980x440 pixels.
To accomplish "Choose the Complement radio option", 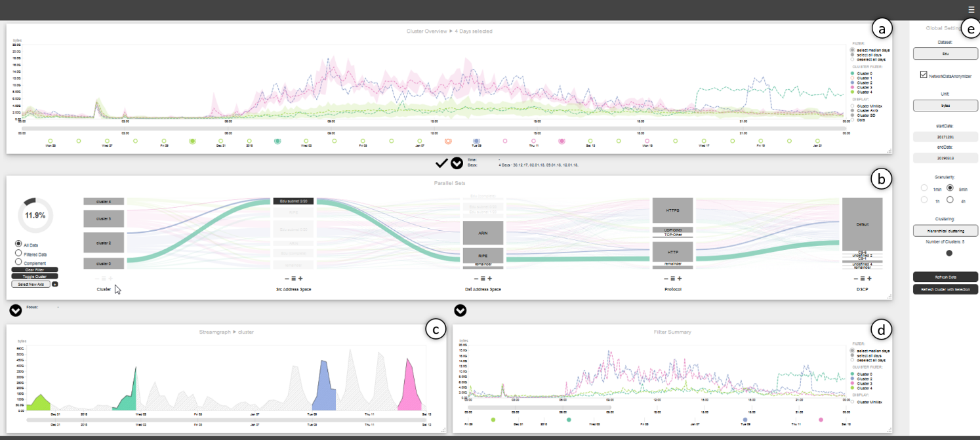I will point(18,262).
